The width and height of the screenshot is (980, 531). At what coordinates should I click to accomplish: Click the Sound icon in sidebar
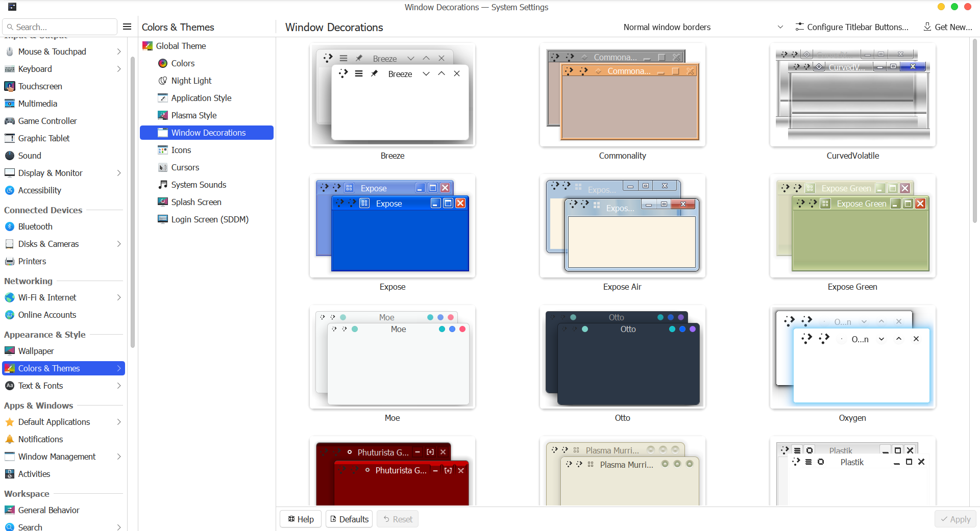click(10, 156)
